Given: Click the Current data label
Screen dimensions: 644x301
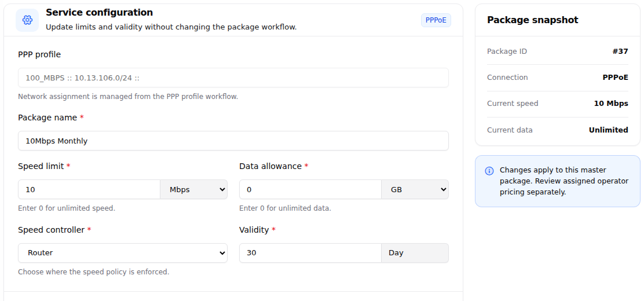Looking at the screenshot, I should [510, 130].
